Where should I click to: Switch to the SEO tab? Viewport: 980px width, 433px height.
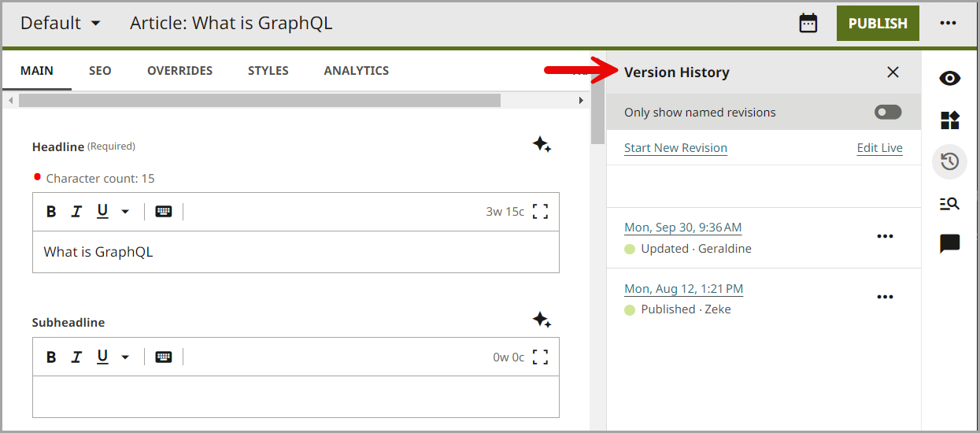point(100,71)
